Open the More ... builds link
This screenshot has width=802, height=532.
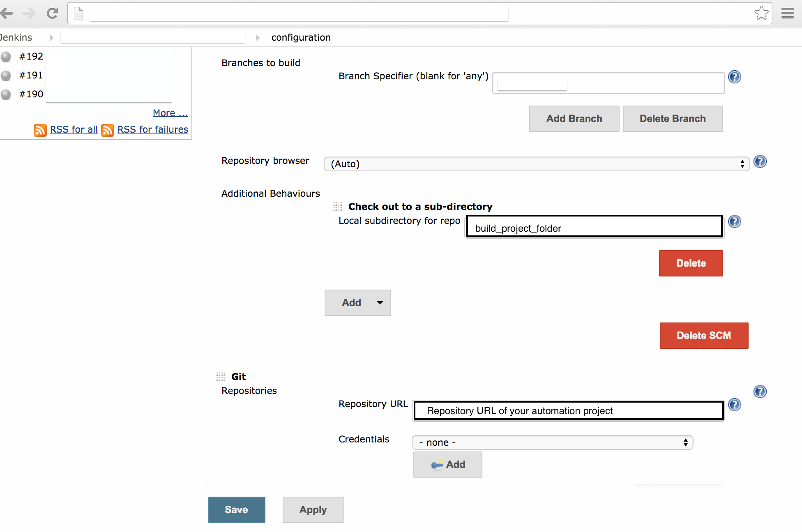[170, 113]
